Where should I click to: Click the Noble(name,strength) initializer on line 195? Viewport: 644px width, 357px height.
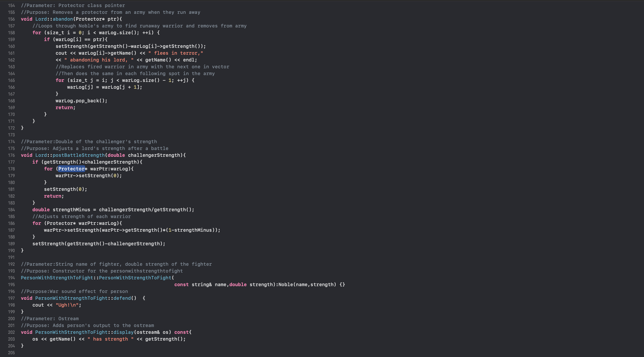(x=307, y=284)
